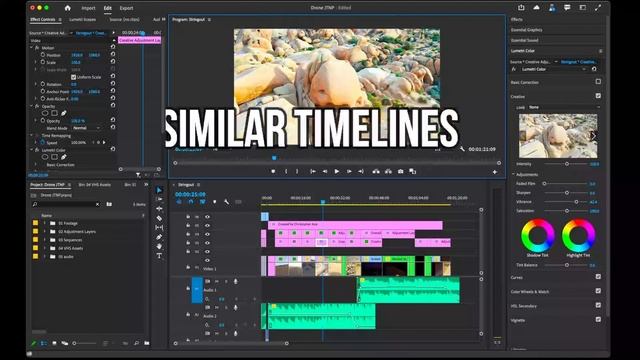Toggle Curves section checkbox
Viewport: 640px width, 360px height.
(598, 277)
